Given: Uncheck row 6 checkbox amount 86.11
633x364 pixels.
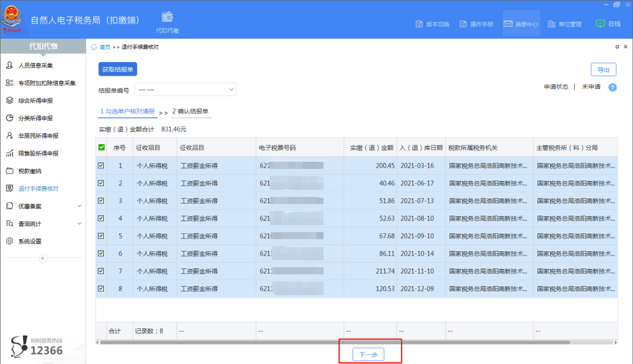Looking at the screenshot, I should tap(101, 253).
